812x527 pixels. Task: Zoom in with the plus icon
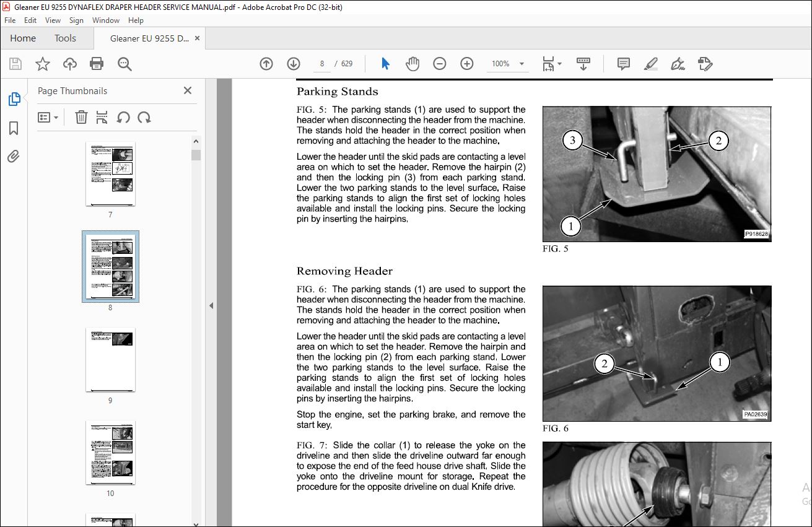467,64
